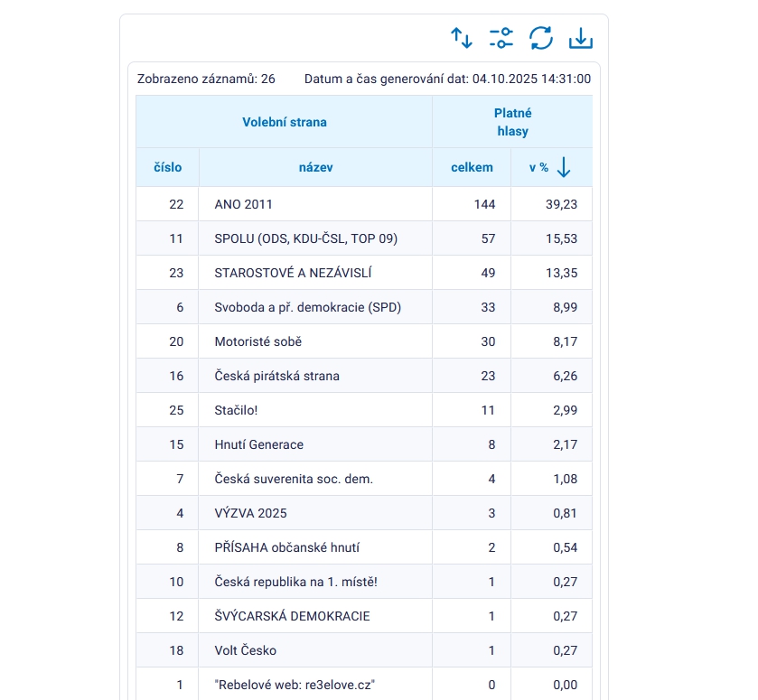The height and width of the screenshot is (700, 758).
Task: Click the descending sort arrow beside 'v %'
Action: pos(565,167)
